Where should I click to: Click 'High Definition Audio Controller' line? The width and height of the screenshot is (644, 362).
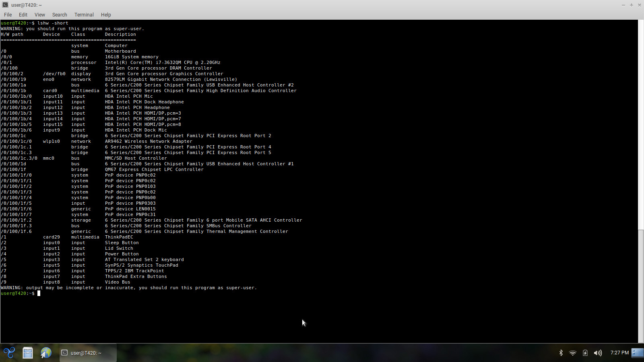pyautogui.click(x=200, y=91)
